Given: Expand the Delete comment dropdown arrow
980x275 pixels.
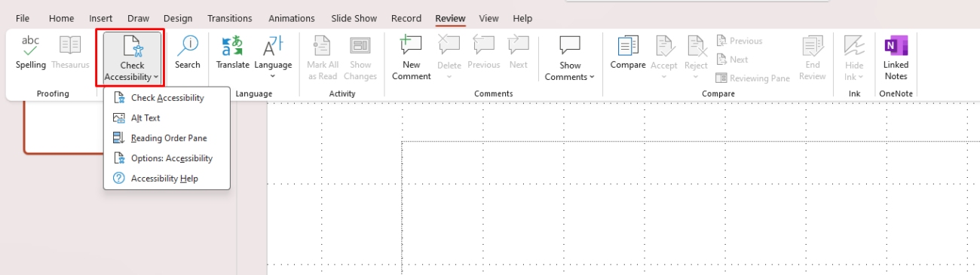Looking at the screenshot, I should click(449, 76).
